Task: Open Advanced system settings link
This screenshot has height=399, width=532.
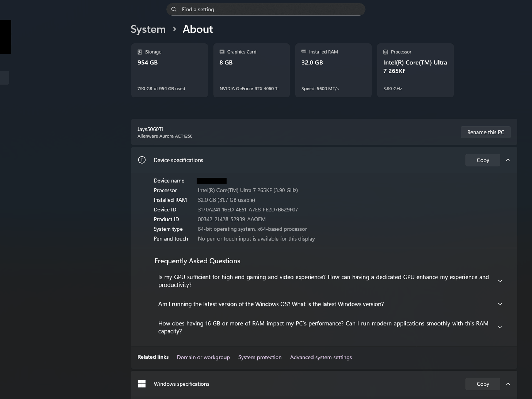Action: click(x=321, y=357)
